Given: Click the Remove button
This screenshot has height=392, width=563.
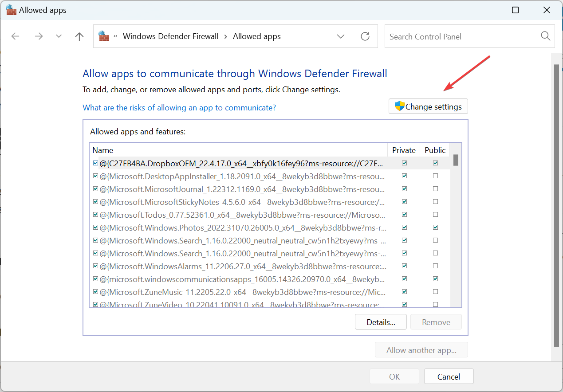Looking at the screenshot, I should [436, 322].
